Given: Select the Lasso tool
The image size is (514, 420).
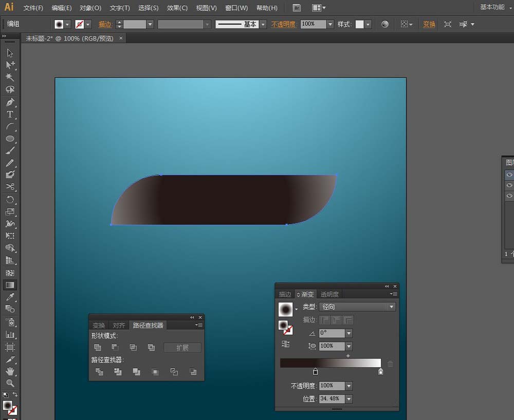Looking at the screenshot, I should [x=10, y=89].
